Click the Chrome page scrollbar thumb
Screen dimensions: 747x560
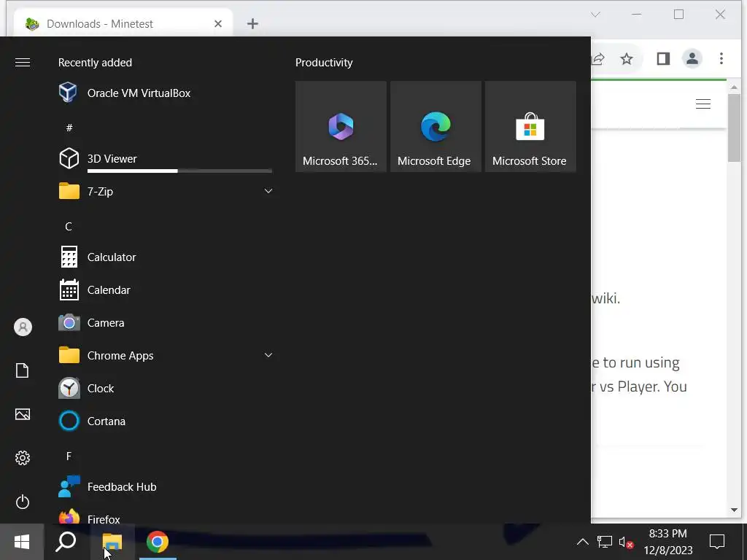pos(734,128)
